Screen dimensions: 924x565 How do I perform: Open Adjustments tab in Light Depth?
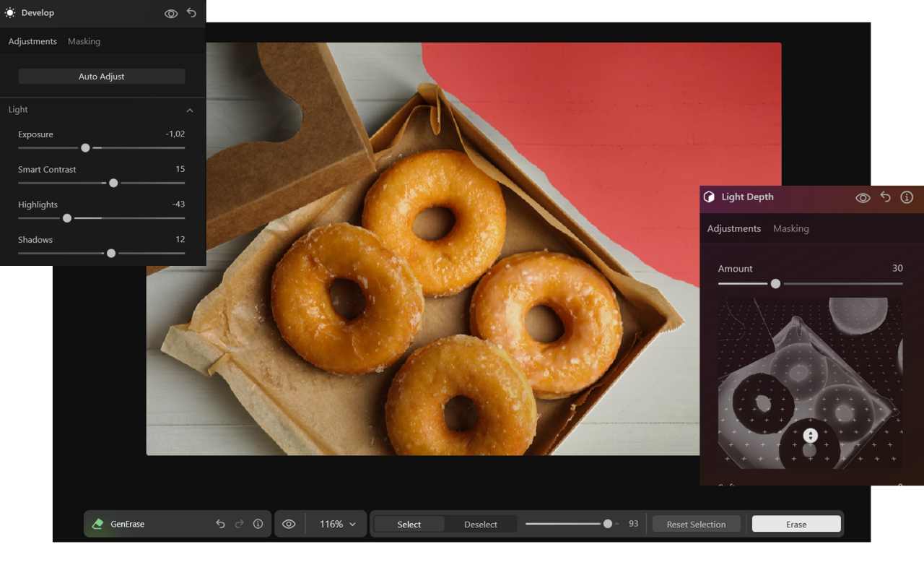pos(734,228)
